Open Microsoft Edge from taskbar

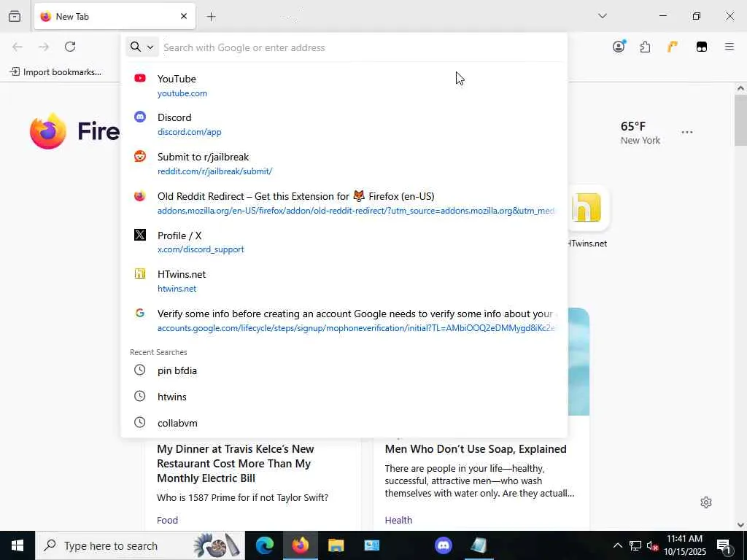click(264, 545)
